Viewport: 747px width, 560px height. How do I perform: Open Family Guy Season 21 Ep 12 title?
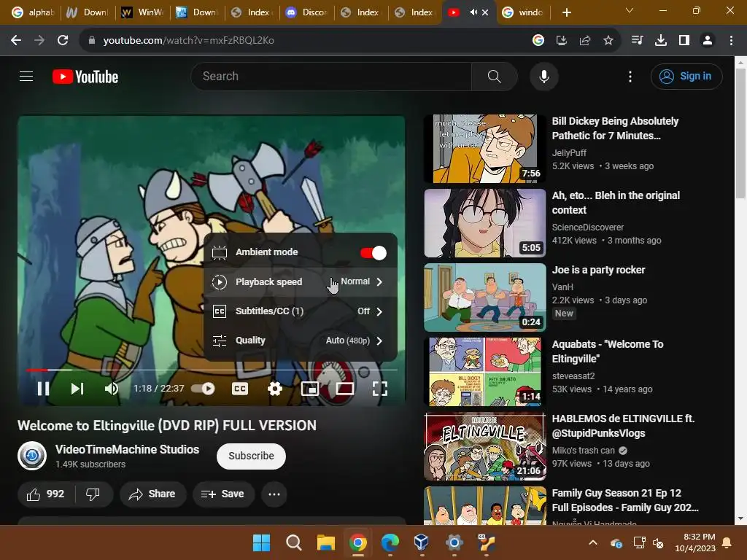point(625,500)
